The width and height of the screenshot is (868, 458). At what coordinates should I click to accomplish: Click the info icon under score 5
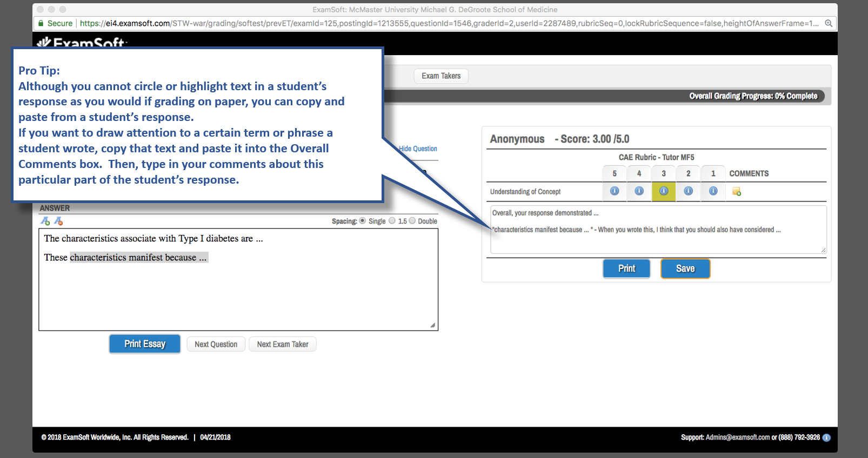[615, 191]
